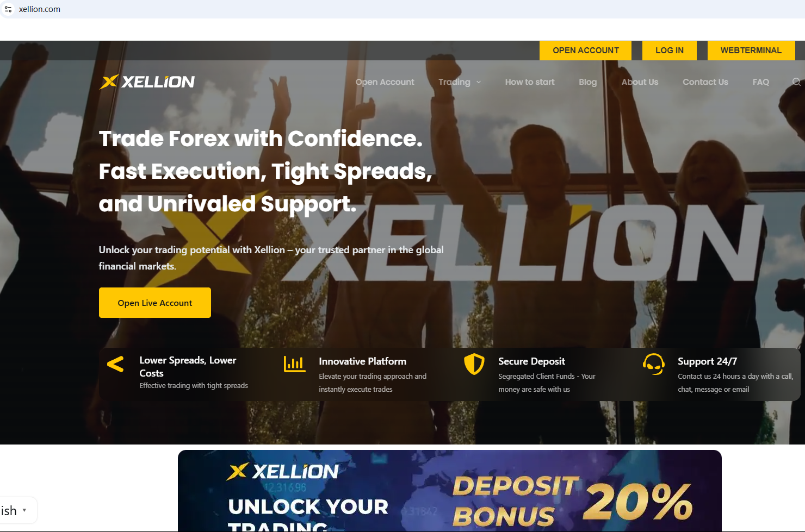This screenshot has height=532, width=805.
Task: Open the language selector dropdown
Action: (16, 510)
